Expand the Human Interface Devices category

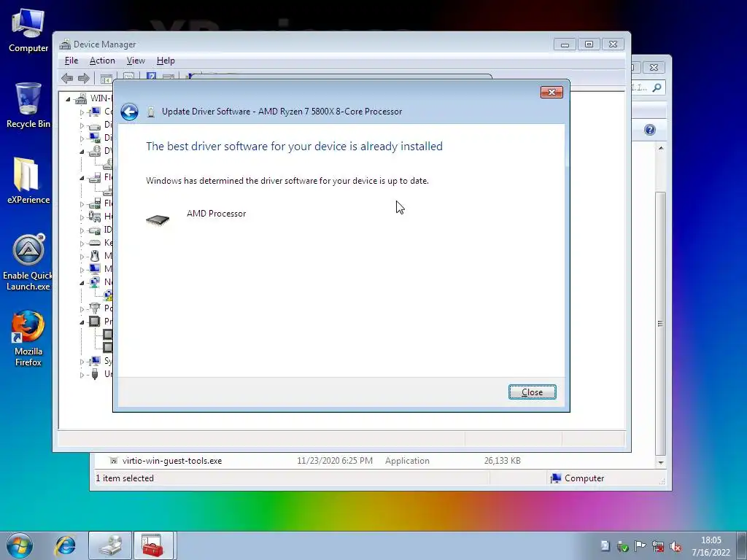tap(82, 217)
